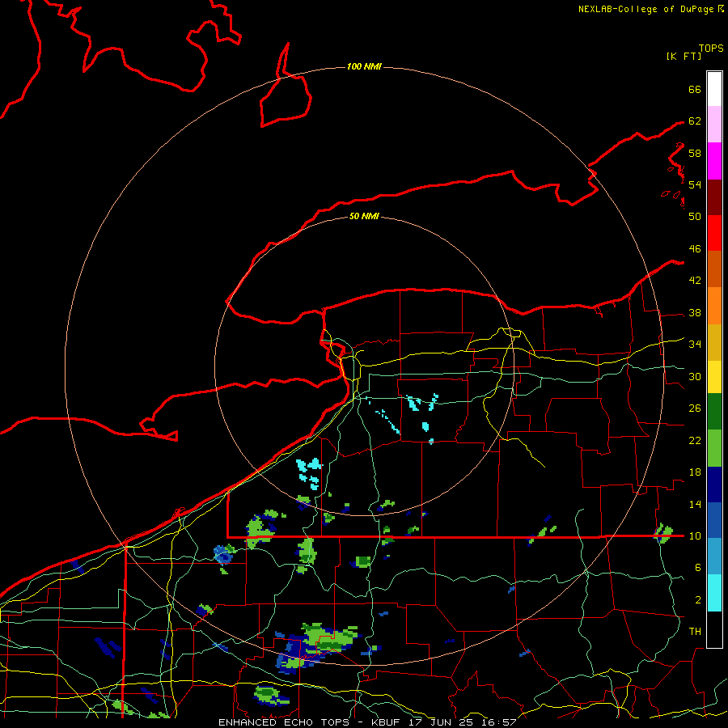Click the light blue legend swatch
The image size is (728, 728).
tap(714, 557)
